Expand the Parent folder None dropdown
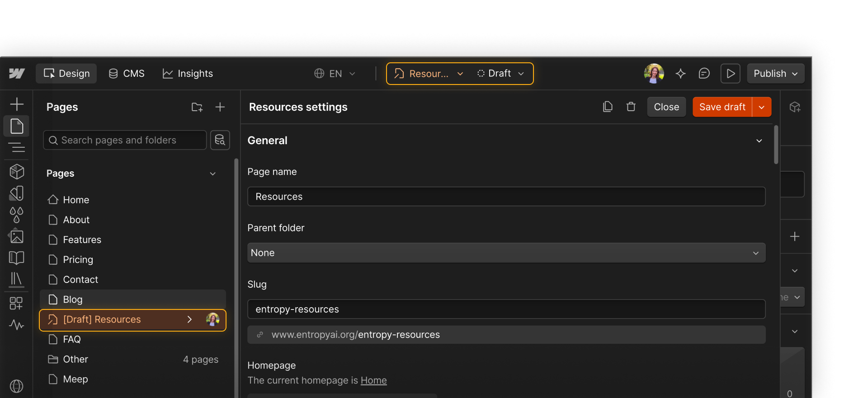This screenshot has width=868, height=398. [x=506, y=253]
